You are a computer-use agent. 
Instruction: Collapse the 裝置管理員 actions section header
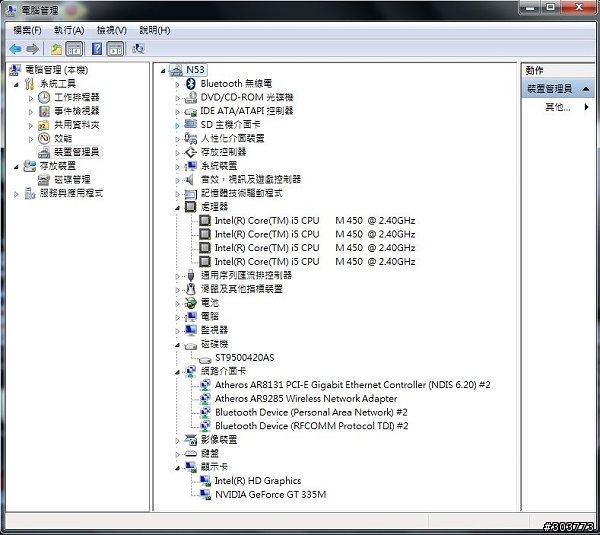558,89
